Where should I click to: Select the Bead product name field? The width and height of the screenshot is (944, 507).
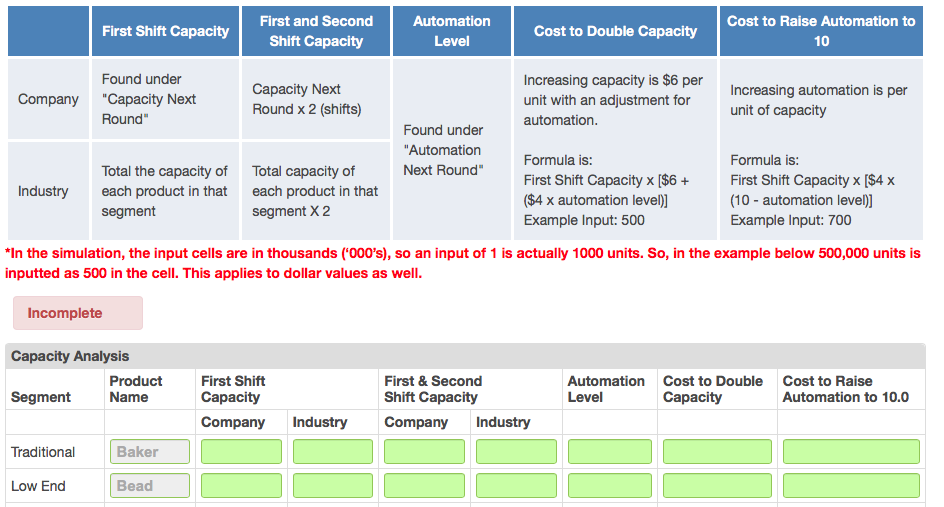150,485
